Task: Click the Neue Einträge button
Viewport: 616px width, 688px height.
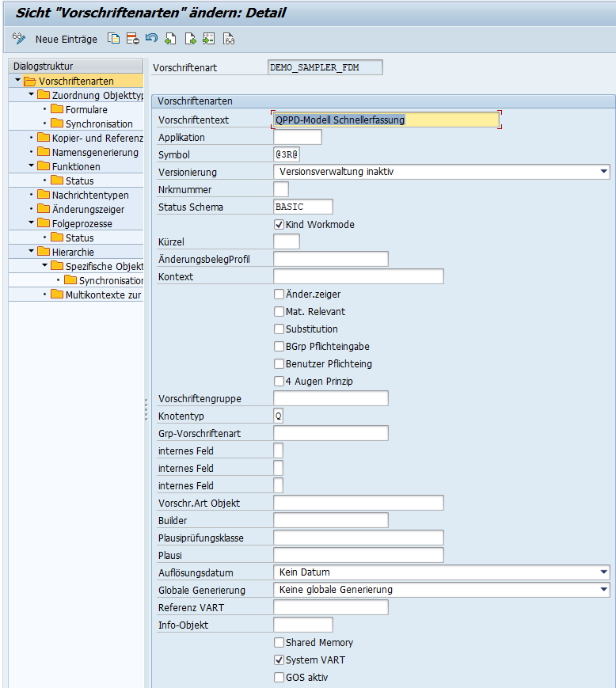Action: click(x=67, y=39)
